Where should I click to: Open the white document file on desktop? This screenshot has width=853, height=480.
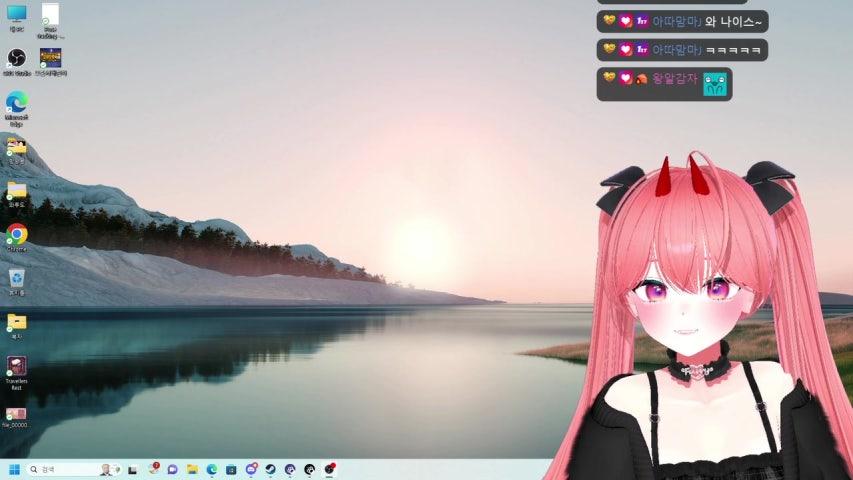(50, 20)
